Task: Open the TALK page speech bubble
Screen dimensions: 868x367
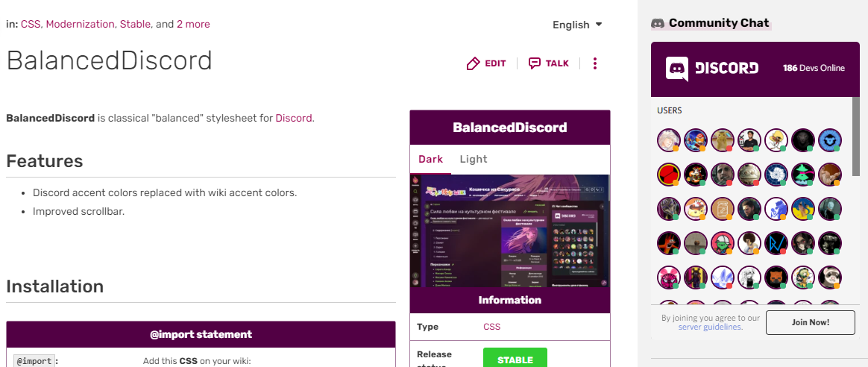Action: click(534, 63)
